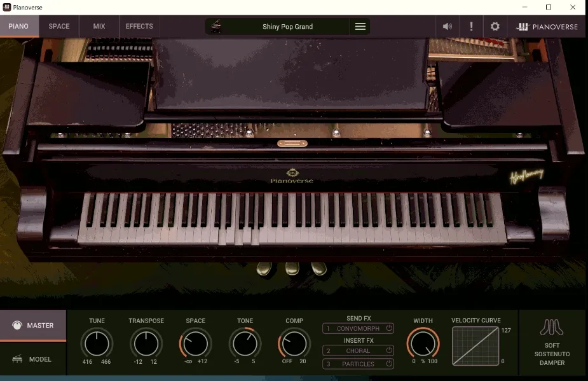Click the grand piano preset thumbnail icon
The image size is (588, 381).
click(216, 26)
